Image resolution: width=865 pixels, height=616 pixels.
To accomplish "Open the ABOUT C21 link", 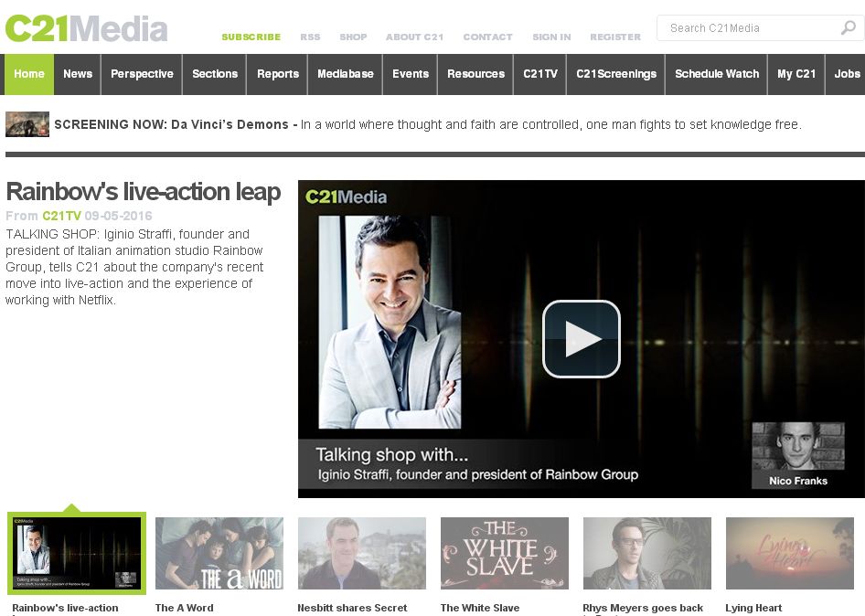I will pos(414,37).
